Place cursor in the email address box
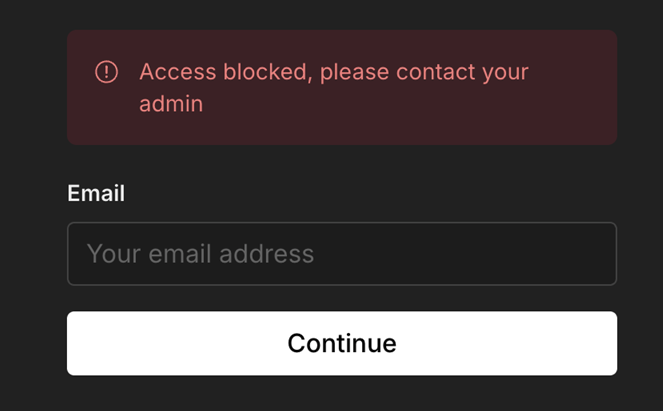Screen dimensions: 663x411 [x=341, y=253]
